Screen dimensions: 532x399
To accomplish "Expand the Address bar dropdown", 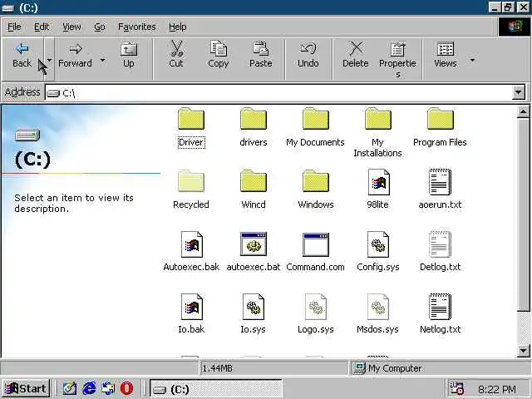I will (519, 92).
